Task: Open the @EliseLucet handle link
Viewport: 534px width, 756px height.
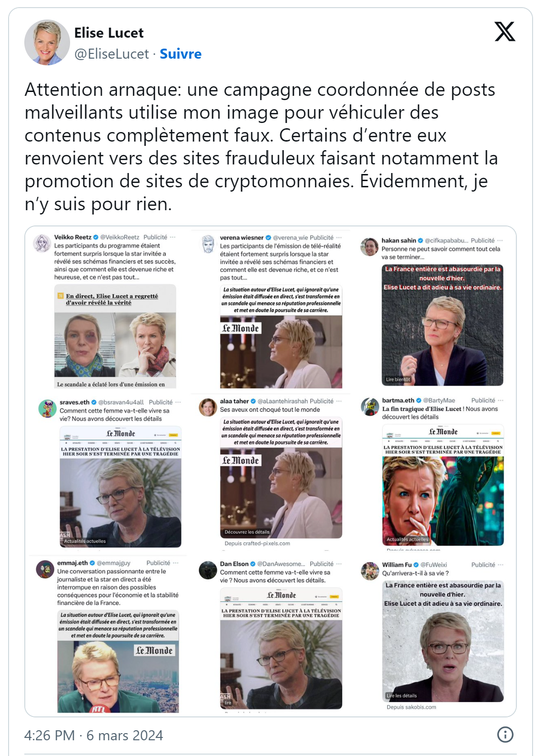Action: [112, 54]
